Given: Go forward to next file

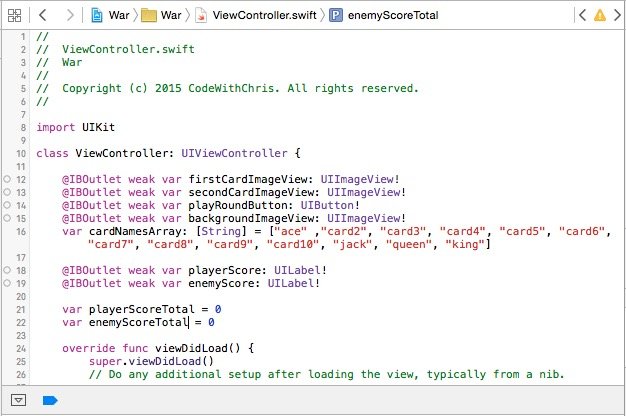Looking at the screenshot, I should [x=67, y=16].
